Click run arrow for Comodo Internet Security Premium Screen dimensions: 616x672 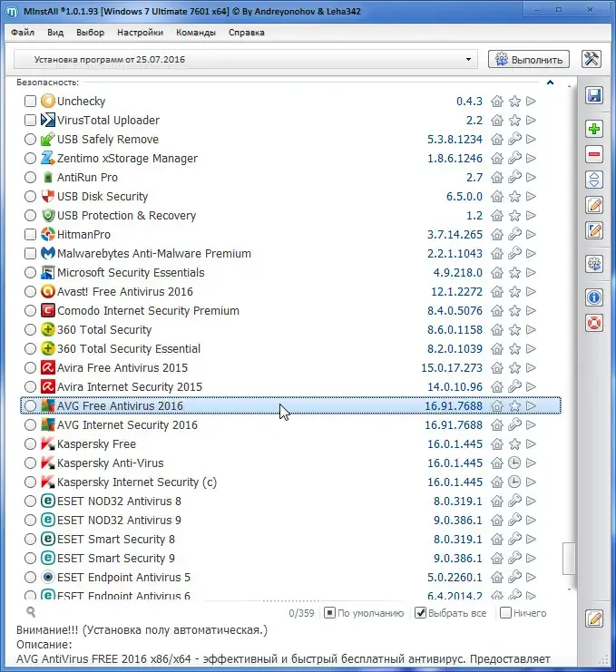point(531,311)
